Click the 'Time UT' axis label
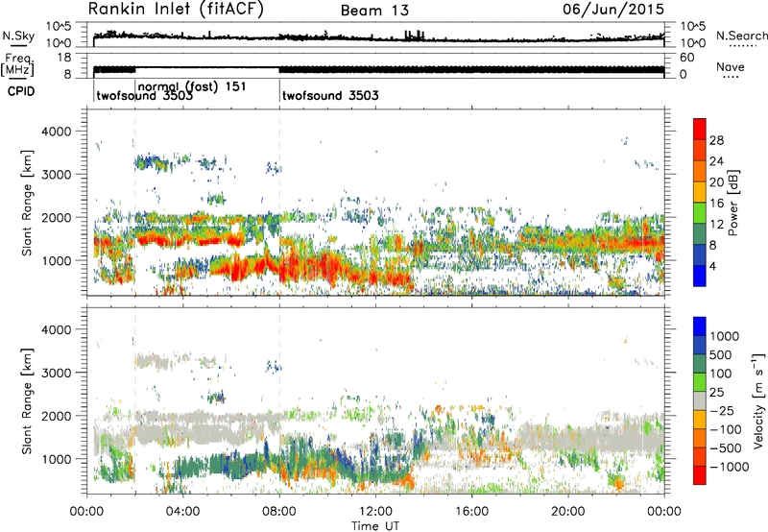The width and height of the screenshot is (768, 532). click(x=374, y=526)
